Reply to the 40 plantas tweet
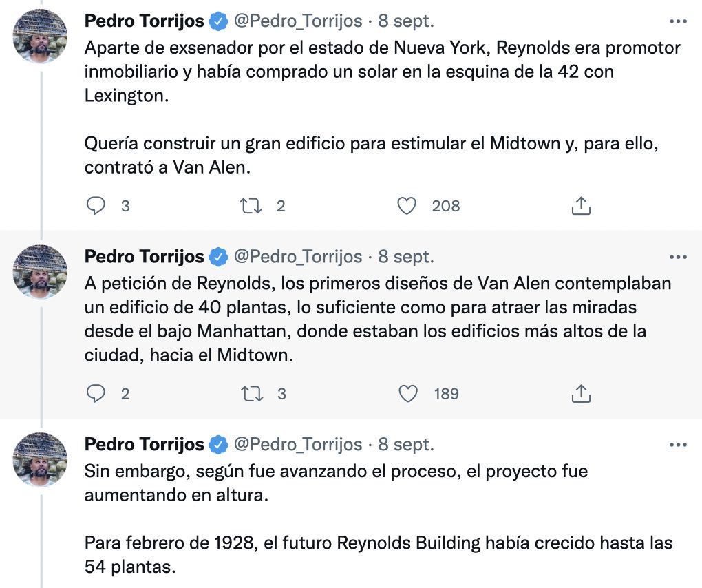The width and height of the screenshot is (702, 588). 96,393
